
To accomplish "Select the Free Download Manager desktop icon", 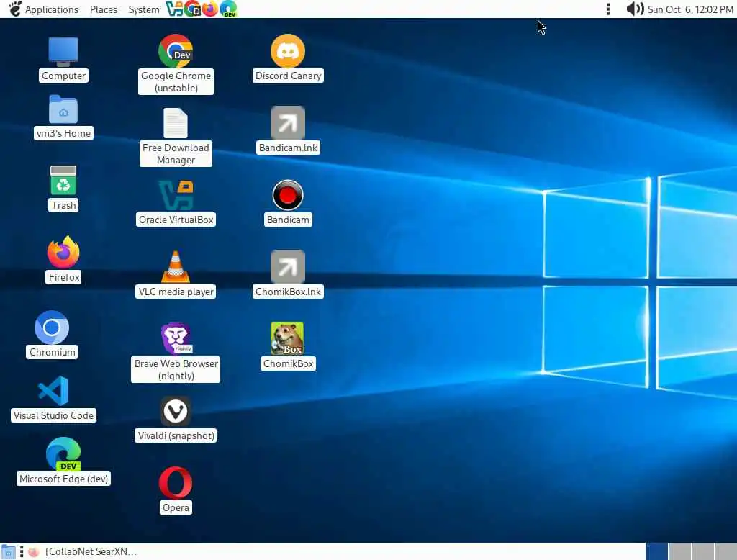I will [x=176, y=123].
